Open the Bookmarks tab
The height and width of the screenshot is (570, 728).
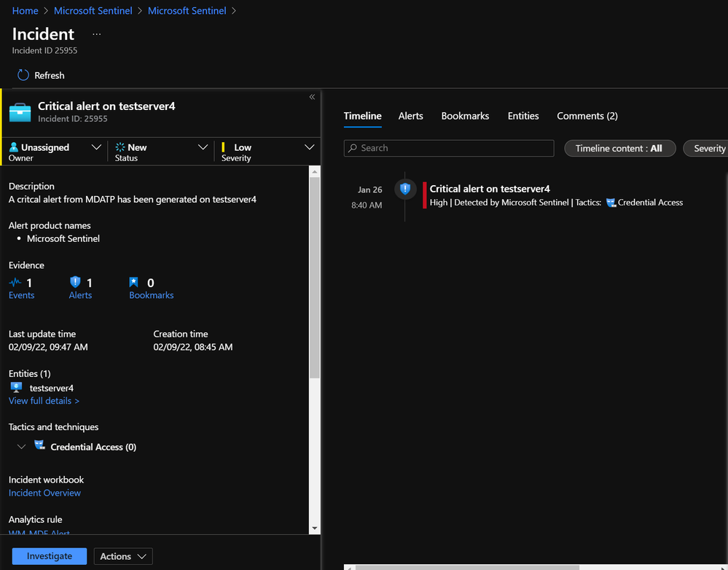point(465,116)
